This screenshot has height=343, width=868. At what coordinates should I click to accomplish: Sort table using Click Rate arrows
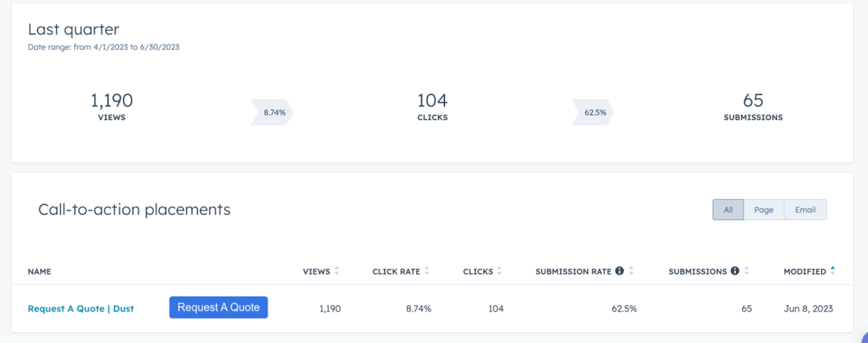click(427, 271)
